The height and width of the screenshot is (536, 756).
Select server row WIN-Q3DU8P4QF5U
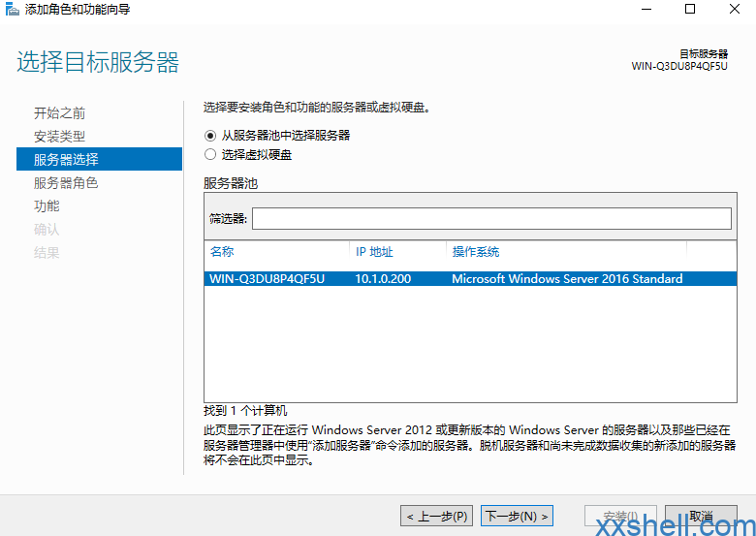coord(470,278)
